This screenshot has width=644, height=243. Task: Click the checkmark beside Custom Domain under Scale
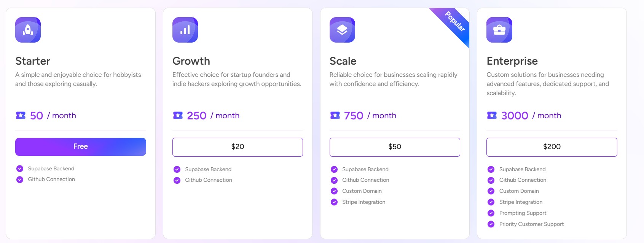334,191
